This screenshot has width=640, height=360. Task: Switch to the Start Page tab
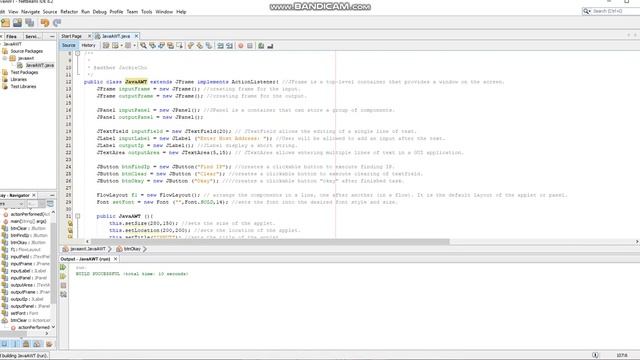point(71,36)
